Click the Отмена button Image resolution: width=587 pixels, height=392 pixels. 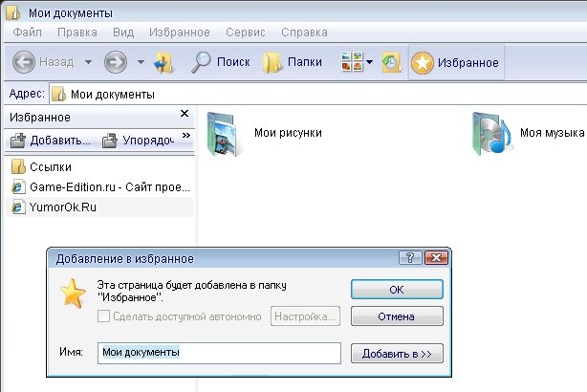click(x=397, y=316)
